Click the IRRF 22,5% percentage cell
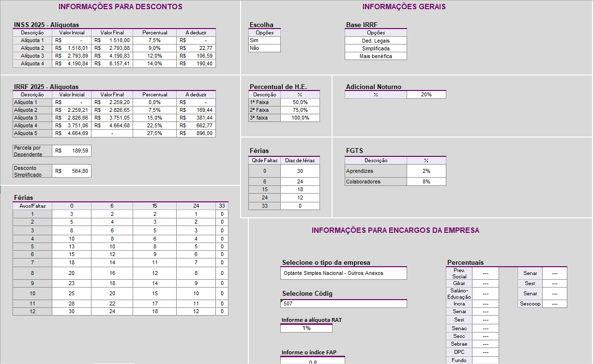Image resolution: width=593 pixels, height=364 pixels. coord(155,125)
